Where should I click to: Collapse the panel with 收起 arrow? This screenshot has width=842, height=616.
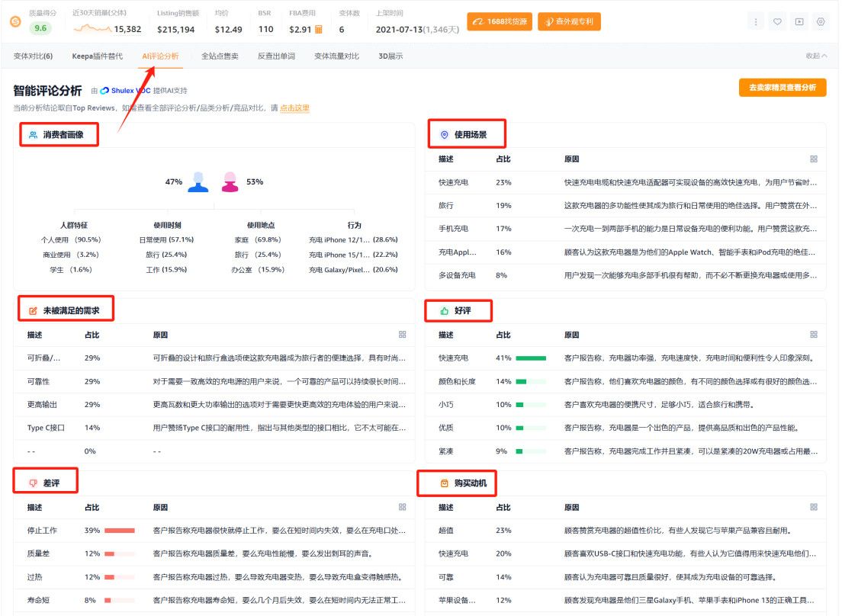pyautogui.click(x=816, y=56)
